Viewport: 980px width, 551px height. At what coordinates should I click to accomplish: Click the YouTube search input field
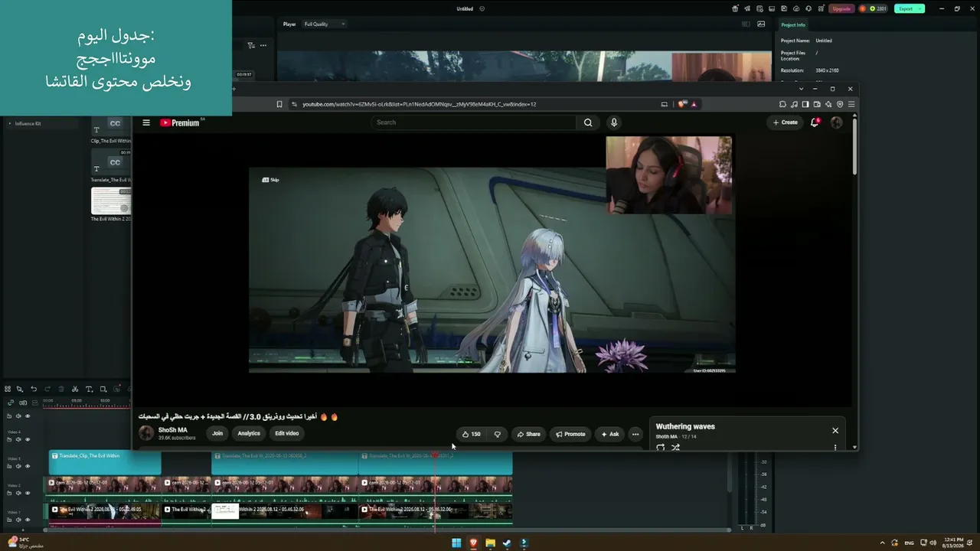point(474,122)
